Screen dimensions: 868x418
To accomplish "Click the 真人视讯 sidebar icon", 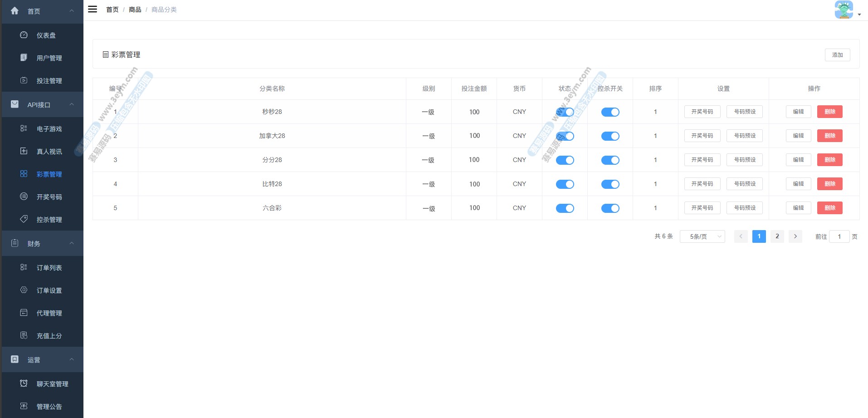I will point(24,151).
